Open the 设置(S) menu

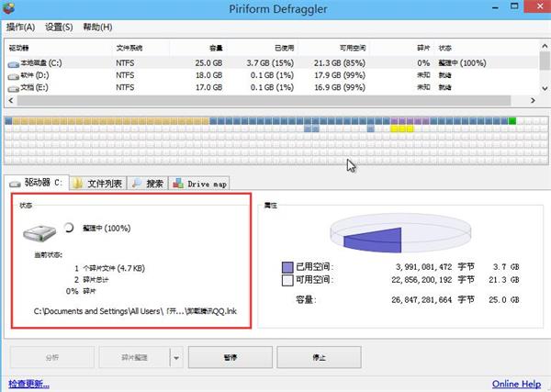coord(59,27)
